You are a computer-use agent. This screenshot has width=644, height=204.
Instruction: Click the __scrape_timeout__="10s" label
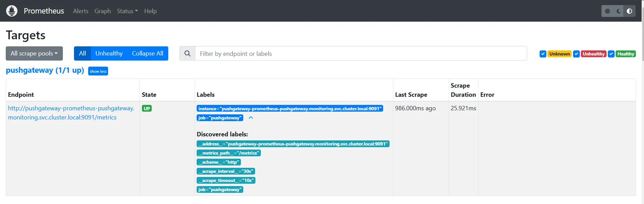(x=226, y=180)
